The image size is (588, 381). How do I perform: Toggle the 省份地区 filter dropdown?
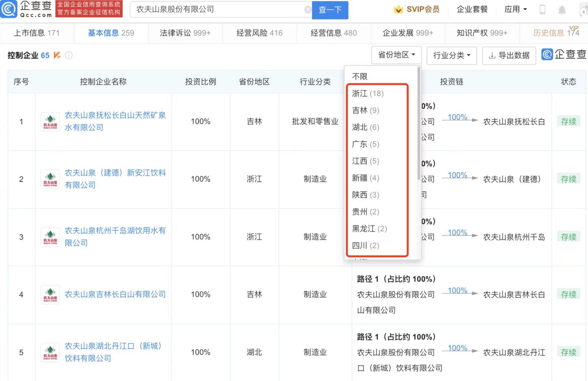click(397, 55)
